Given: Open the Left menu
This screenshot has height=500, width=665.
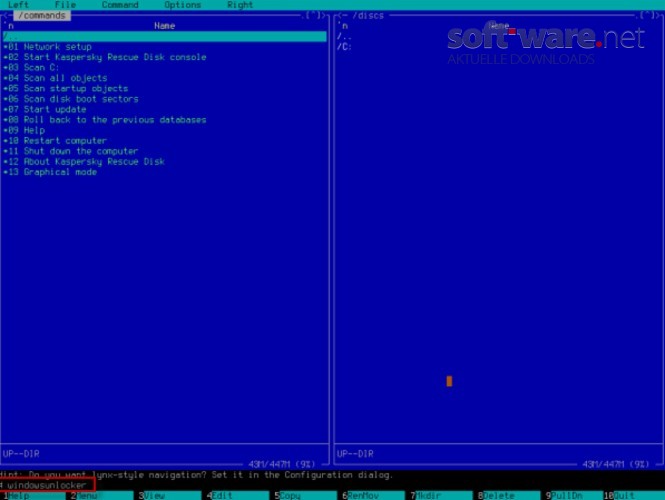Looking at the screenshot, I should point(18,5).
